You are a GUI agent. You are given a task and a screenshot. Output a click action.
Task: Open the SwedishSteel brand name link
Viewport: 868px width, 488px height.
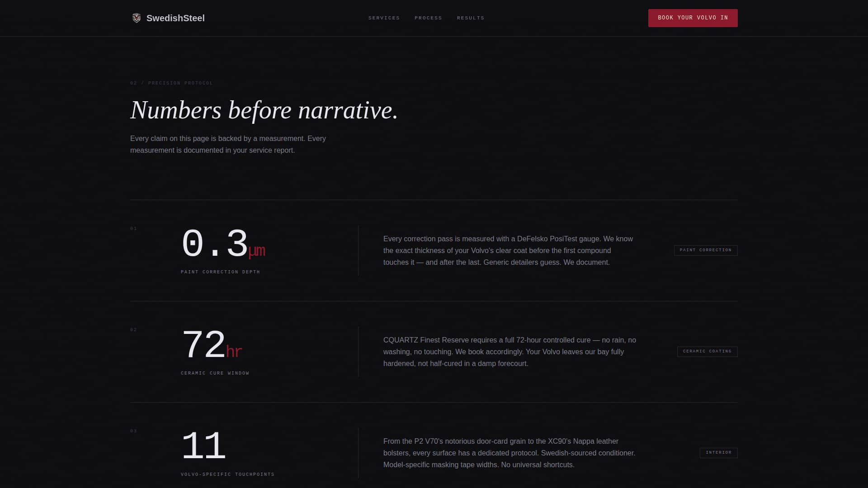pos(175,18)
